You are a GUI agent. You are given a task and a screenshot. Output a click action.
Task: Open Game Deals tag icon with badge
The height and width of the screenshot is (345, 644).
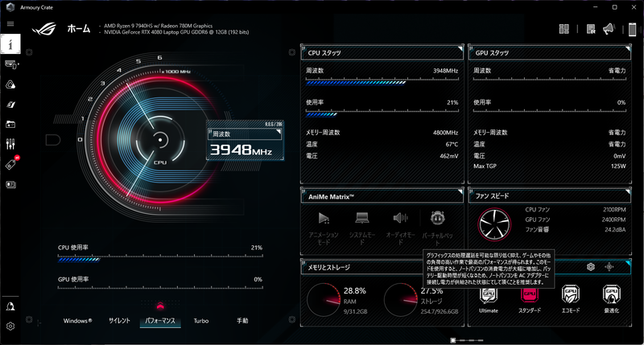tap(11, 164)
